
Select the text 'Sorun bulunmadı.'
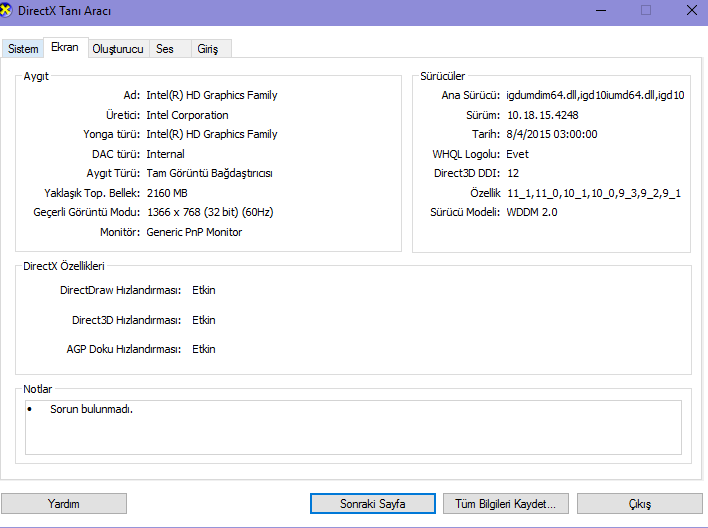[x=91, y=409]
